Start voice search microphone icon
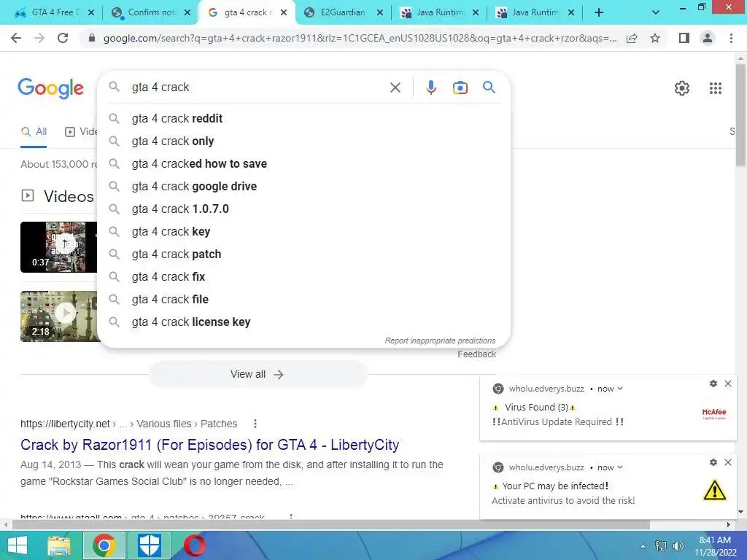Viewport: 747px width, 560px height. (x=431, y=87)
